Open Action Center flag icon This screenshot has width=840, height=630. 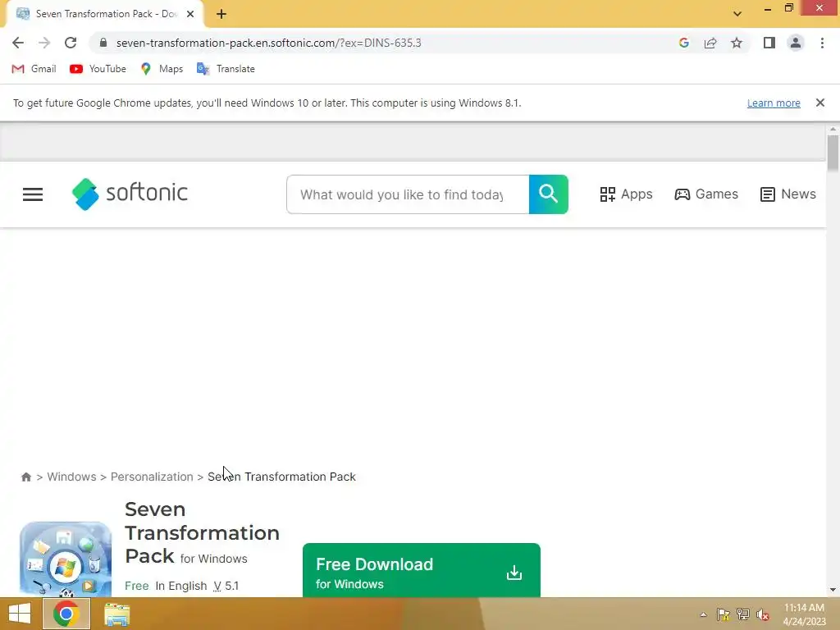click(723, 614)
